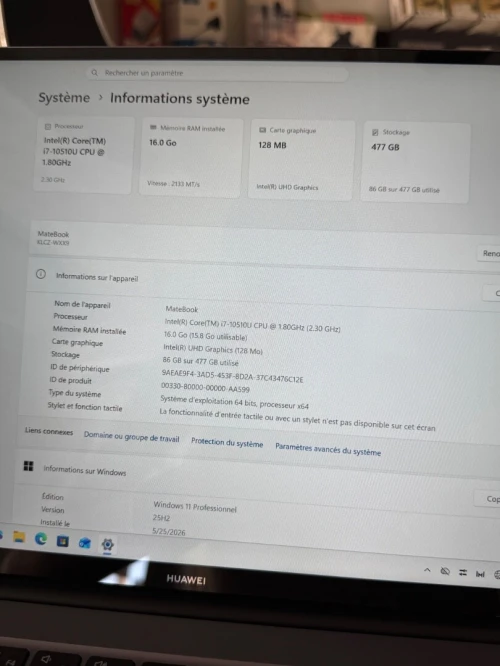Click the Nom de l'appareil label

click(82, 305)
